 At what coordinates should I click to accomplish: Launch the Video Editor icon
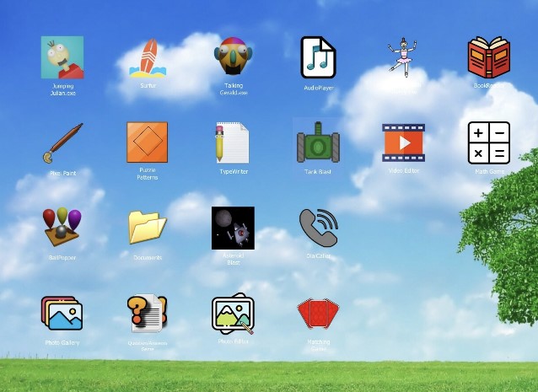pyautogui.click(x=403, y=142)
